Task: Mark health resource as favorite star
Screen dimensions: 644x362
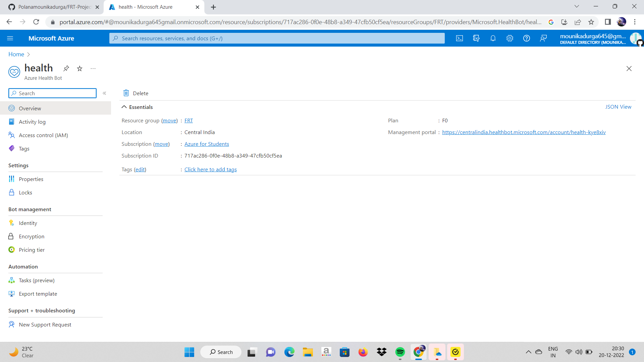Action: 79,68
